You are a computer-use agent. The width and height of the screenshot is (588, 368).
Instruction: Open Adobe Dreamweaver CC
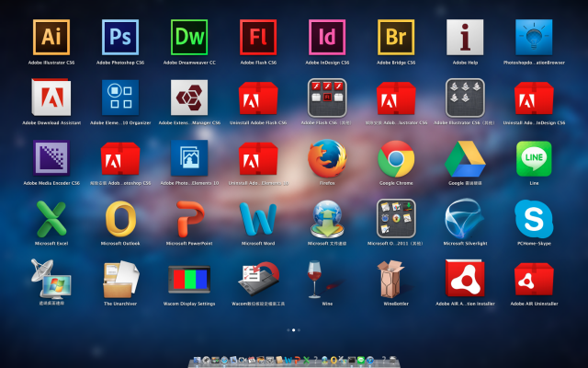189,37
